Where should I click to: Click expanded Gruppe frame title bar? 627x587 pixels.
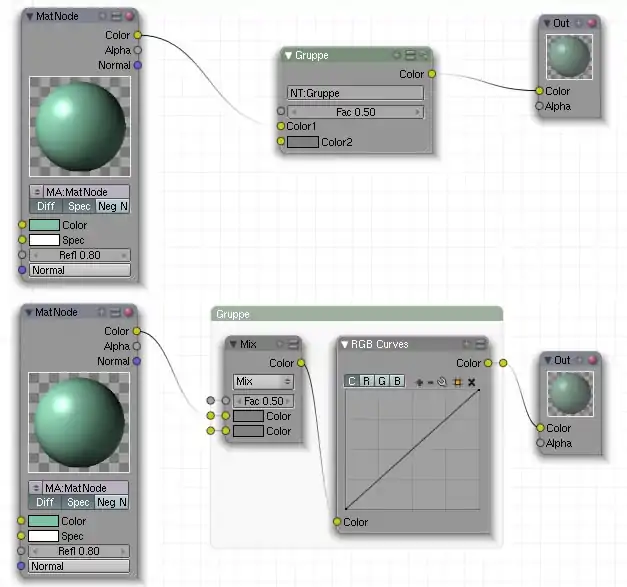point(357,314)
